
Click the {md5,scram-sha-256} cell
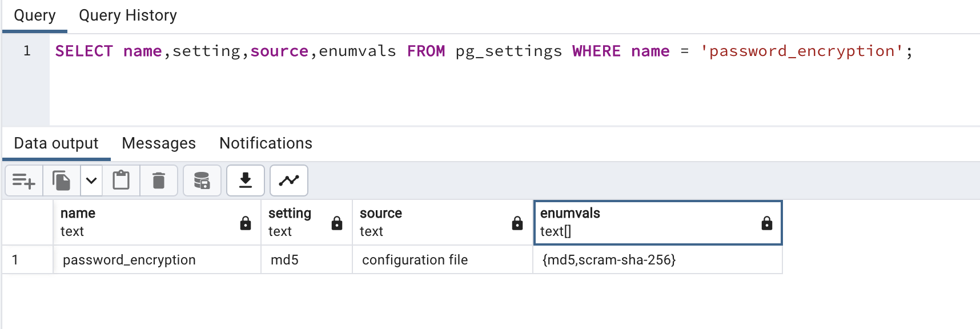coord(609,260)
